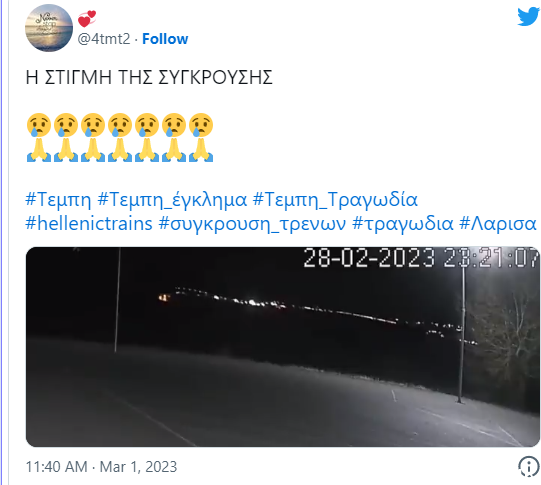Open the #Τεμπη_έγκλημα hashtag
The height and width of the screenshot is (485, 541).
point(172,199)
